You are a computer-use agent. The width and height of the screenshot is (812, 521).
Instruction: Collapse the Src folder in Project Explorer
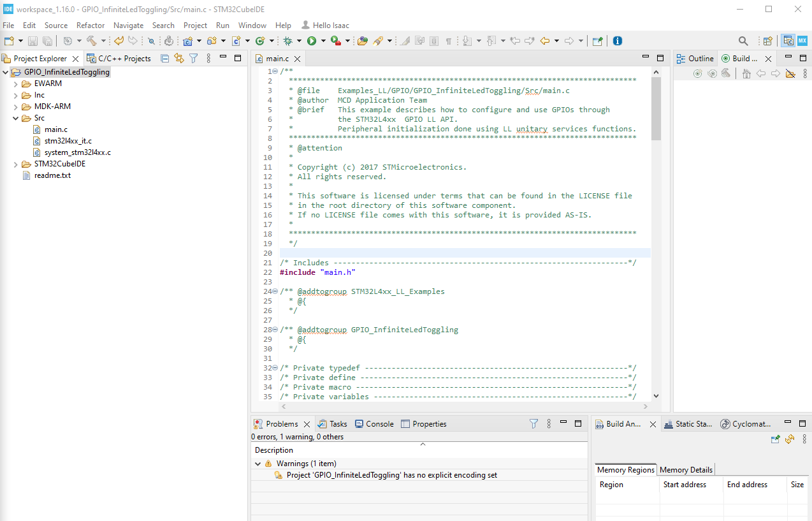tap(15, 117)
